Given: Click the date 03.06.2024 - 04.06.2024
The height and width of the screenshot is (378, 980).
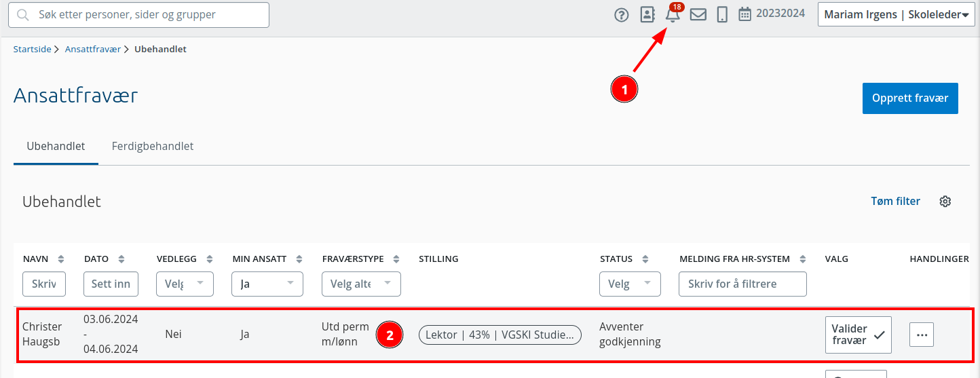Looking at the screenshot, I should click(x=111, y=334).
